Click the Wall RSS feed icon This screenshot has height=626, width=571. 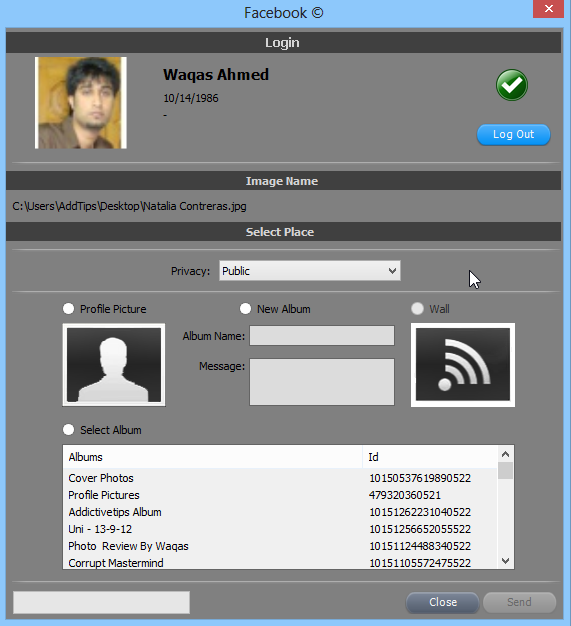pyautogui.click(x=463, y=365)
